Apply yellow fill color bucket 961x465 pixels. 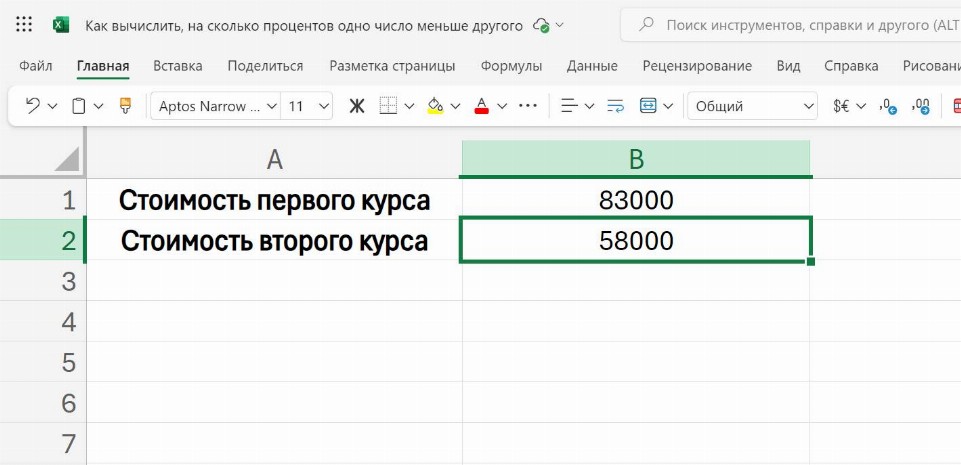[x=435, y=105]
